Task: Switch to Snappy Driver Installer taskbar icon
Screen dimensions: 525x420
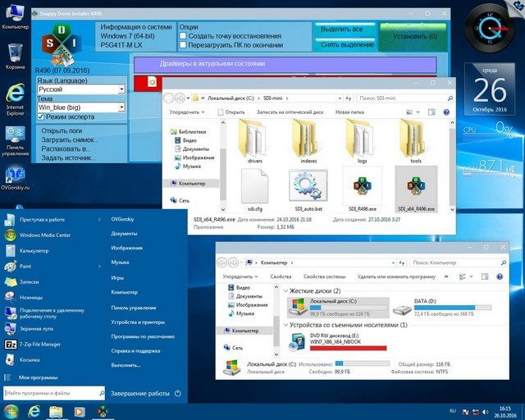Action: coord(102,412)
